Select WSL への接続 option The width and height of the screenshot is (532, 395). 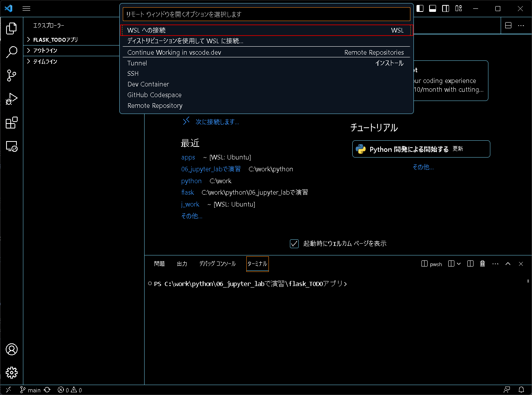click(266, 30)
